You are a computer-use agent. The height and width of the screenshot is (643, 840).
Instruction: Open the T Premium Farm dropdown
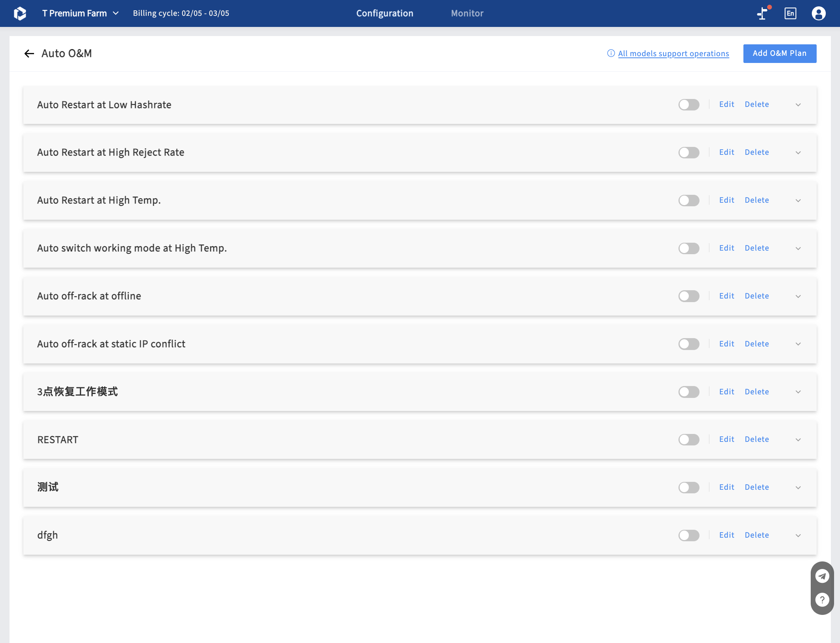click(x=80, y=13)
